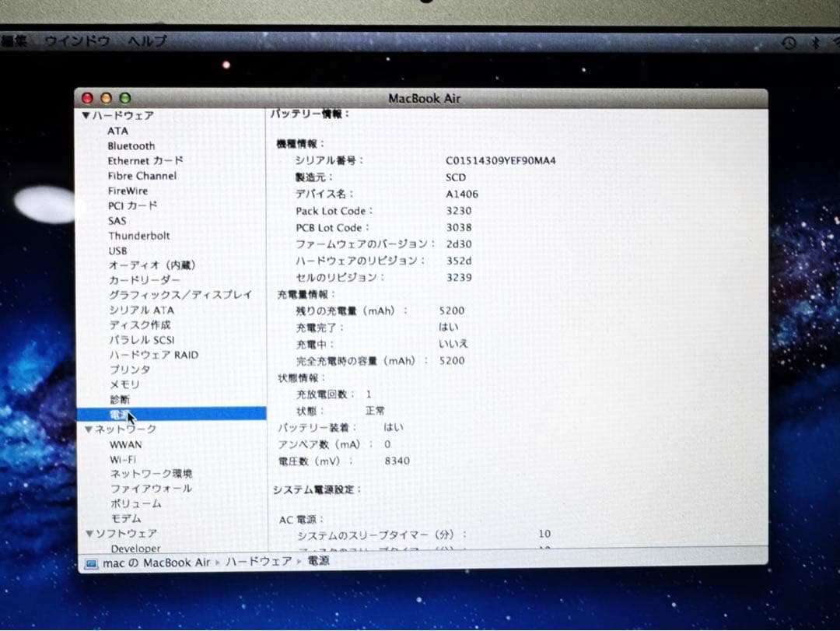Select オーディオ (内蔵) in the sidebar
This screenshot has height=631, width=840.
tap(152, 265)
